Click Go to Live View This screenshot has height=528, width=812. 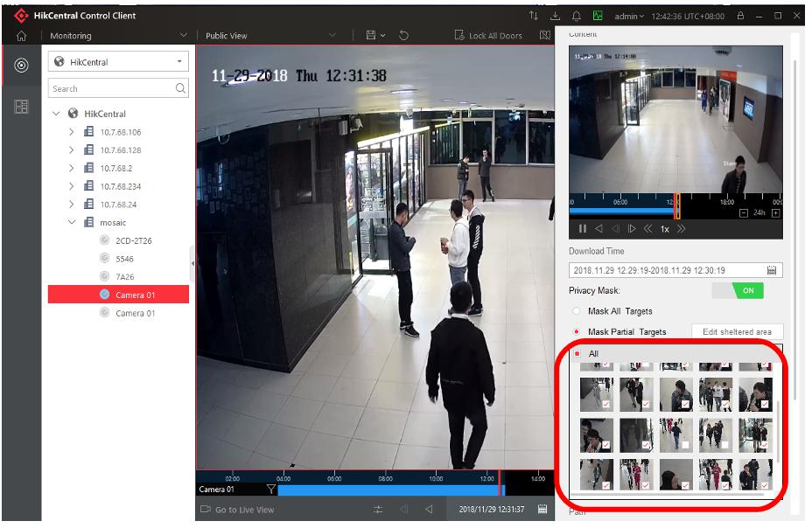tap(237, 510)
